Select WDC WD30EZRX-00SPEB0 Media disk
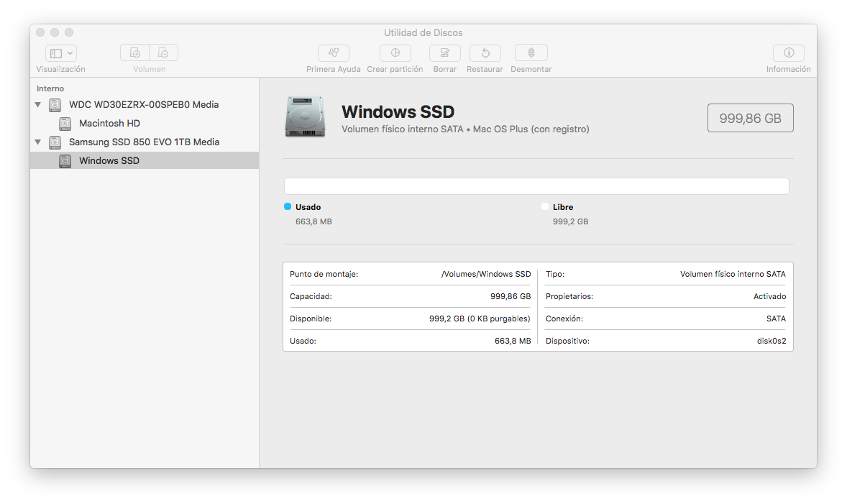847x504 pixels. (x=144, y=105)
